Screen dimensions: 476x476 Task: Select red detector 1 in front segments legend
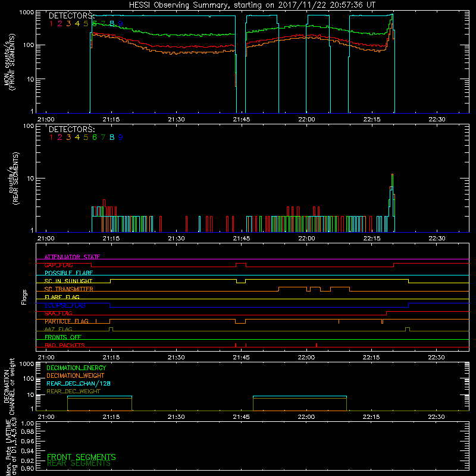[x=51, y=24]
